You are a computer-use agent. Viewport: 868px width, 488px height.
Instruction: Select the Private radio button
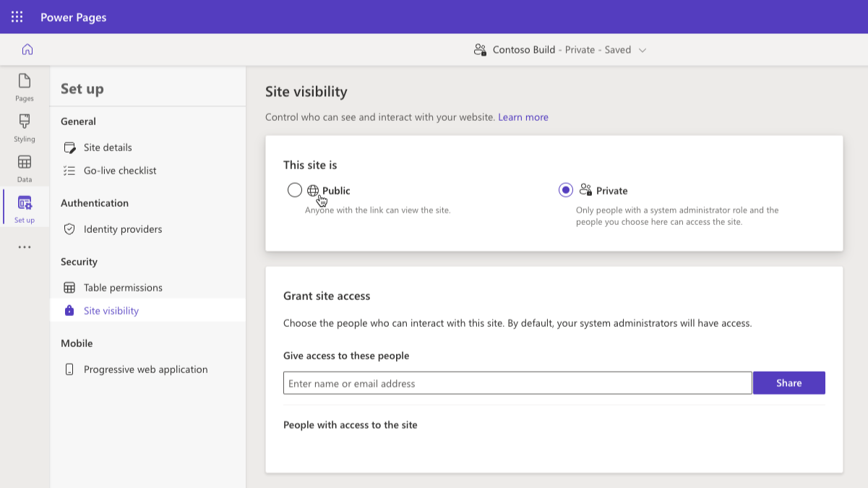tap(566, 190)
